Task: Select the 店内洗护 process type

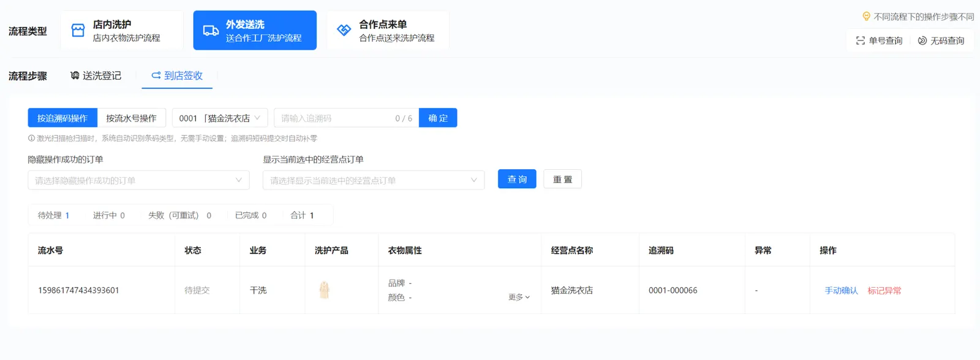Action: pos(122,30)
